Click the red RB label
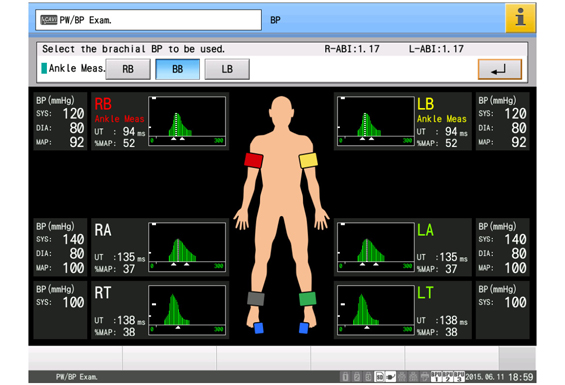Screen dimensions: 565x385 pyautogui.click(x=103, y=104)
